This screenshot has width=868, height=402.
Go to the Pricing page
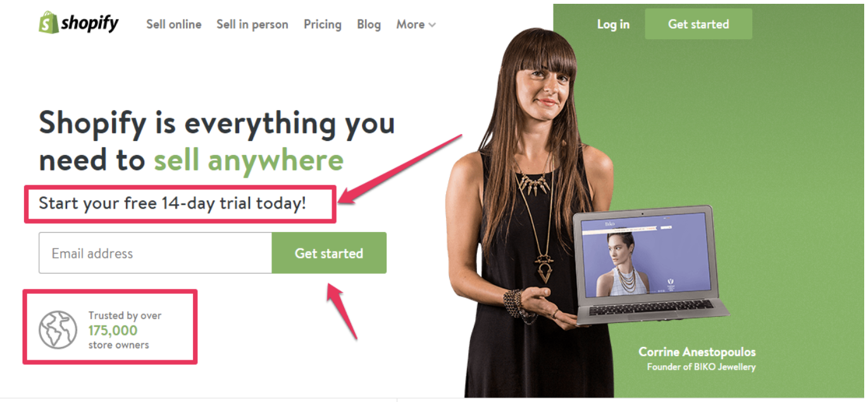tap(323, 25)
